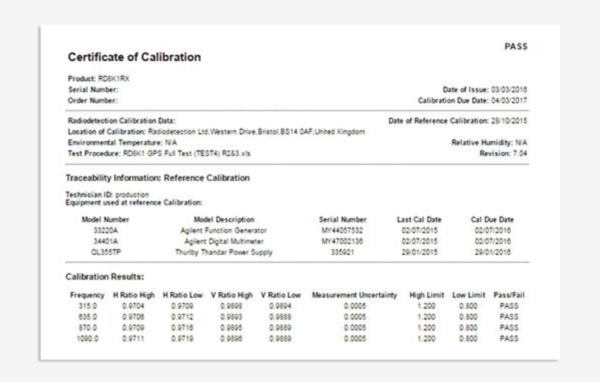The width and height of the screenshot is (600, 382).
Task: Select the Thurlby Thandar Power Supply entry
Action: click(x=224, y=252)
